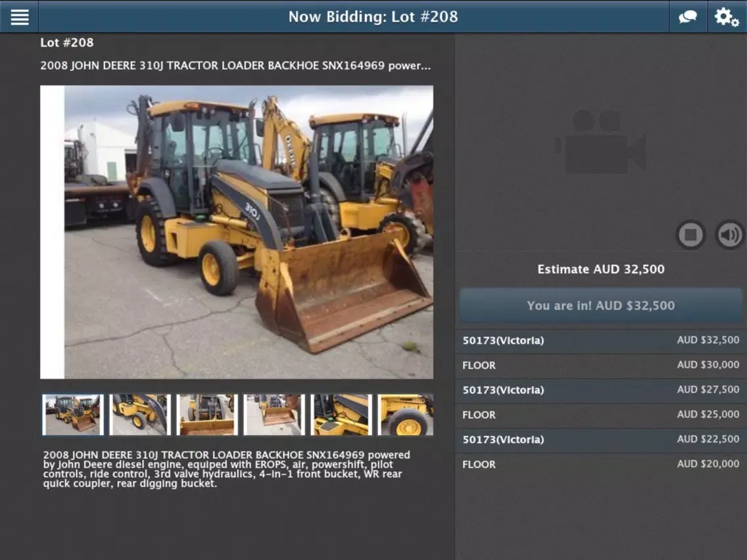Select the FLOOR AUD $30,000 bid row

click(601, 365)
